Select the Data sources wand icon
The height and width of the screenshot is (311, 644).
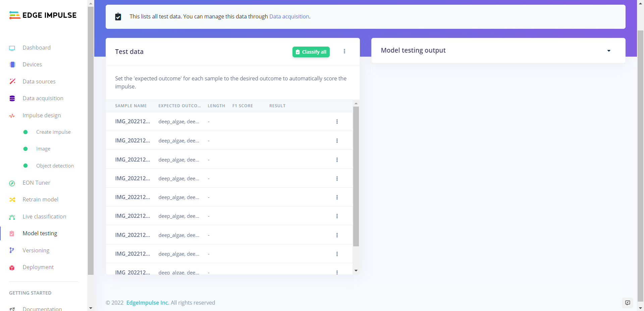(x=12, y=81)
